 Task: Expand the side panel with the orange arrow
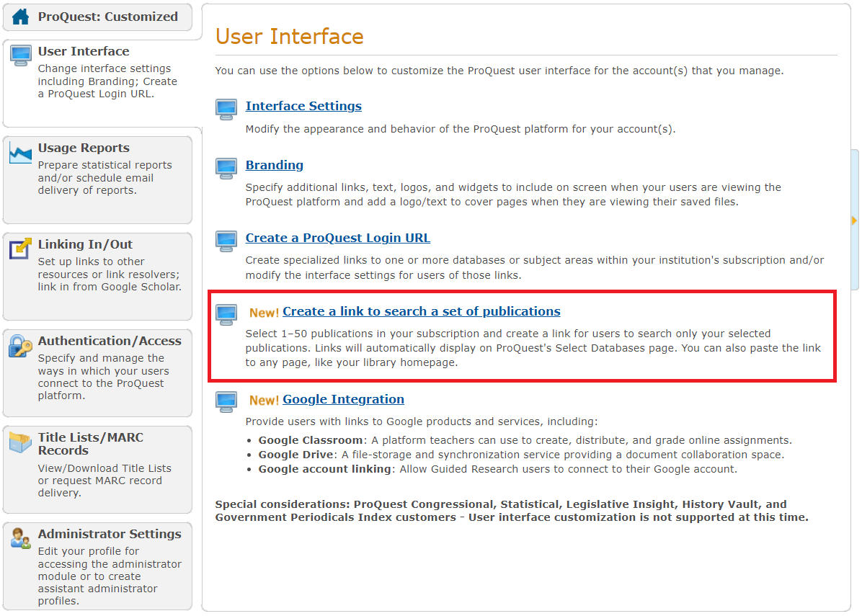pyautogui.click(x=854, y=220)
